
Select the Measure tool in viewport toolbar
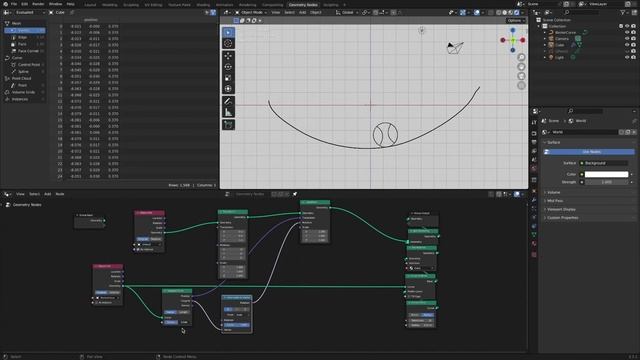coord(228,112)
